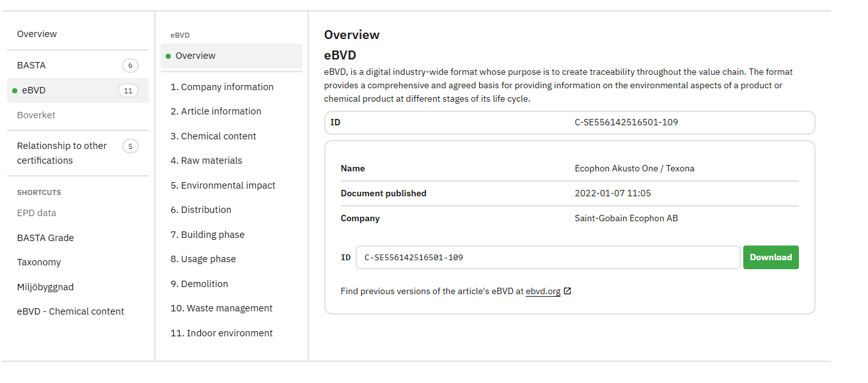The height and width of the screenshot is (383, 868).
Task: Open Relationship to other certifications
Action: tap(62, 153)
